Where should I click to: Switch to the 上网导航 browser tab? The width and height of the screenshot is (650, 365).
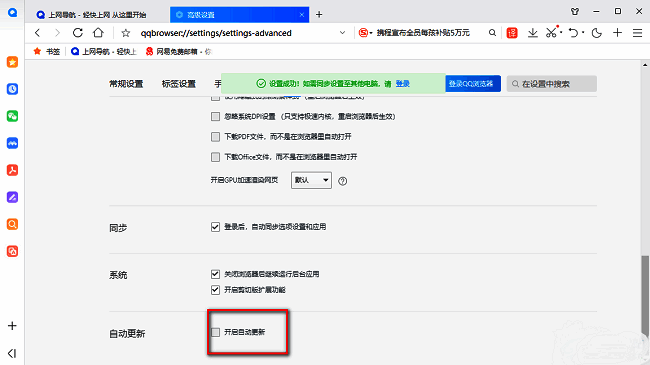(97, 15)
